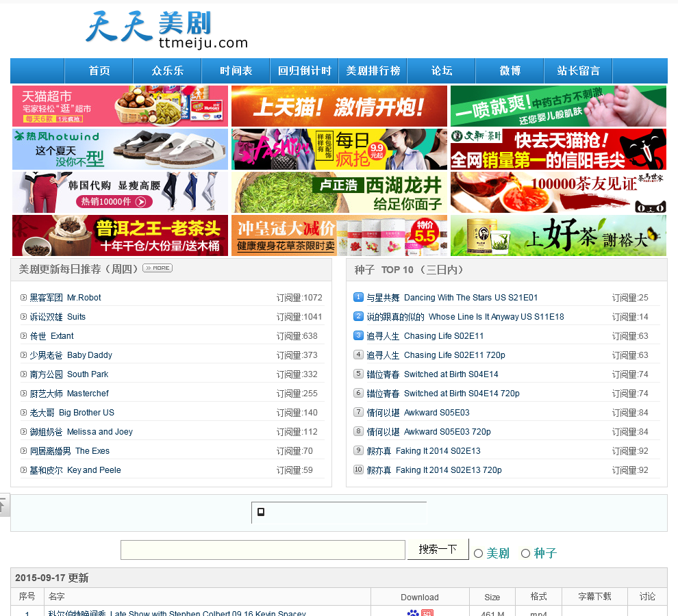Open 少男老爸 Baby Daddy link
The height and width of the screenshot is (616, 678).
(71, 355)
